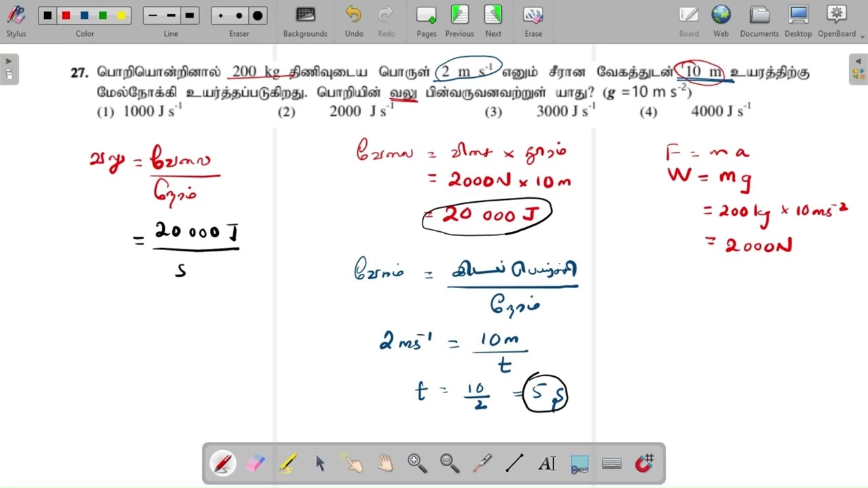Select the Interact with items pointing-hand tool
This screenshot has width=868, height=488.
(352, 464)
